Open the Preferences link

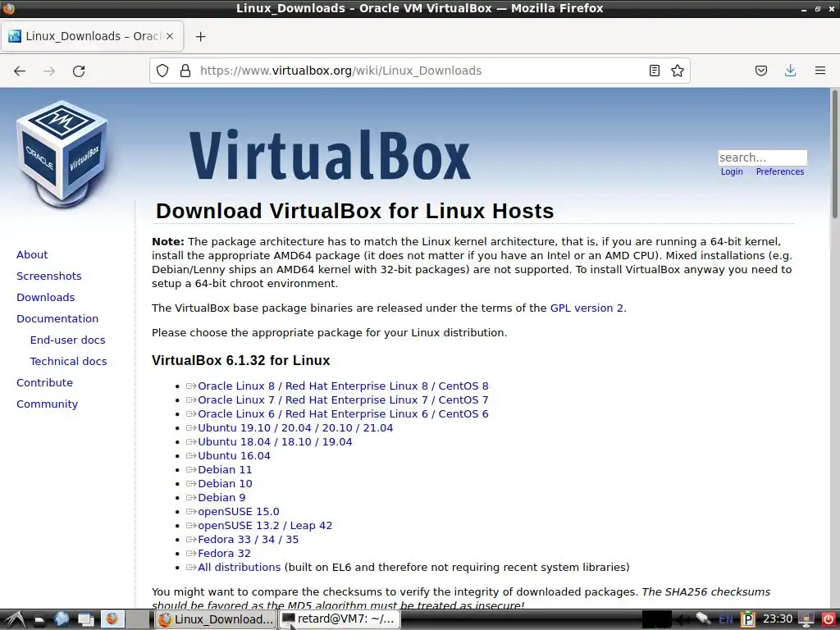point(780,171)
